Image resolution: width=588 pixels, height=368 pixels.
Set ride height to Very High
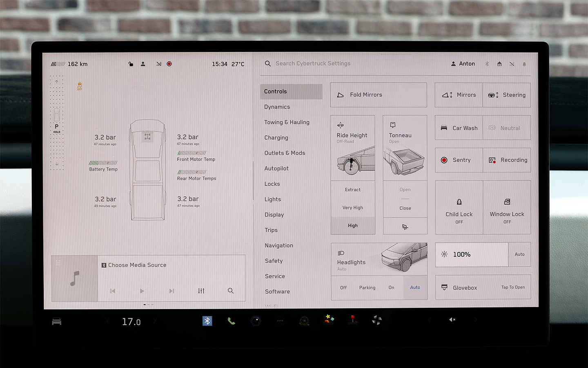tap(353, 208)
